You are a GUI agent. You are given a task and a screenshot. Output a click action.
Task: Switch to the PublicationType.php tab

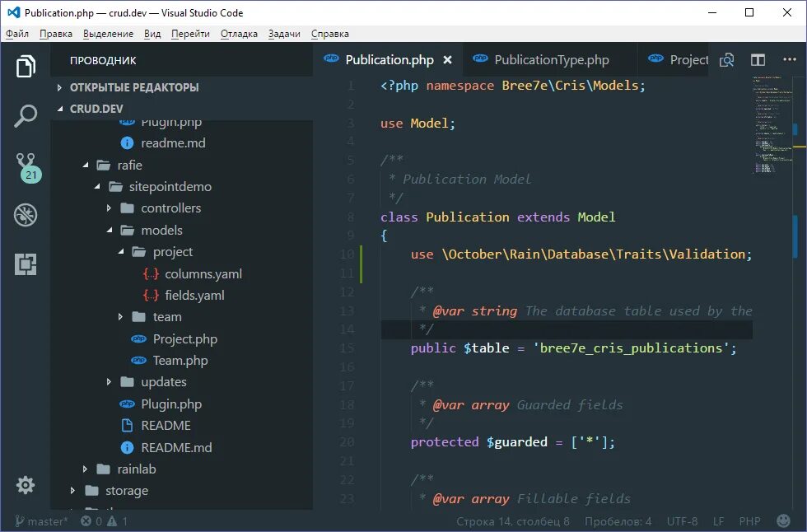[x=551, y=59]
